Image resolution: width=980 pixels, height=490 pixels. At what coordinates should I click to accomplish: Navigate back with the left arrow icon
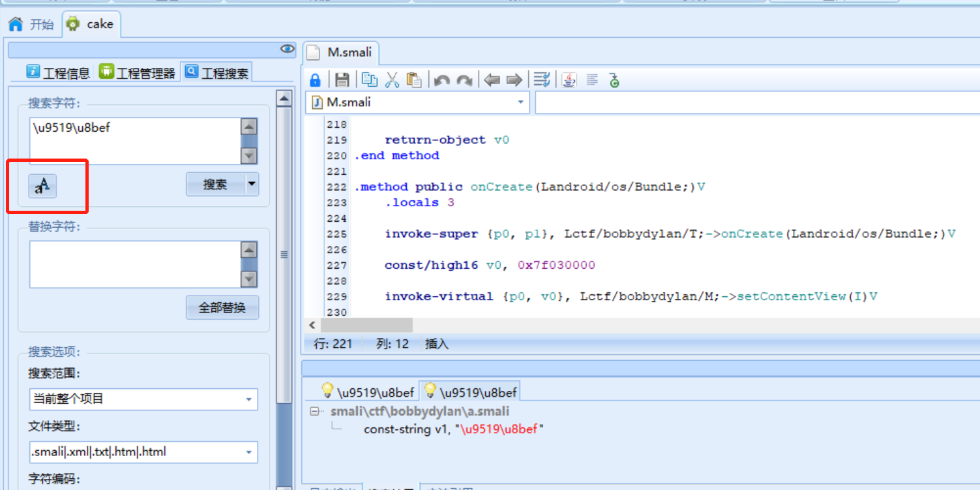pos(492,80)
